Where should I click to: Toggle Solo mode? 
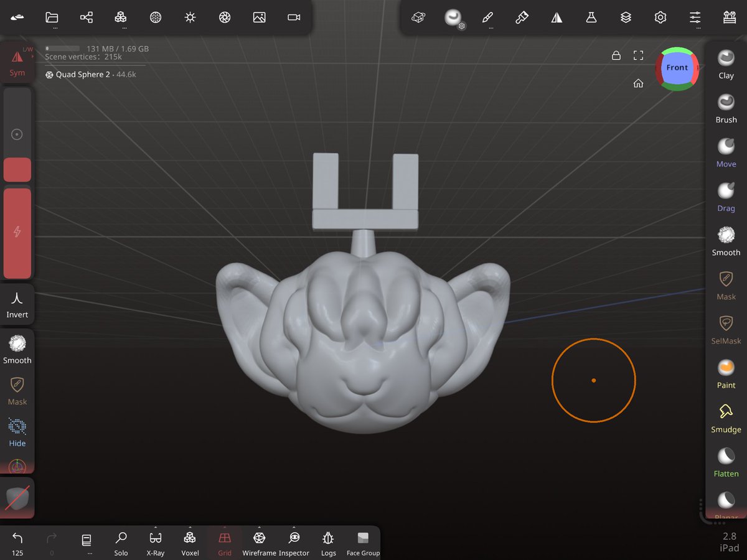pyautogui.click(x=121, y=543)
